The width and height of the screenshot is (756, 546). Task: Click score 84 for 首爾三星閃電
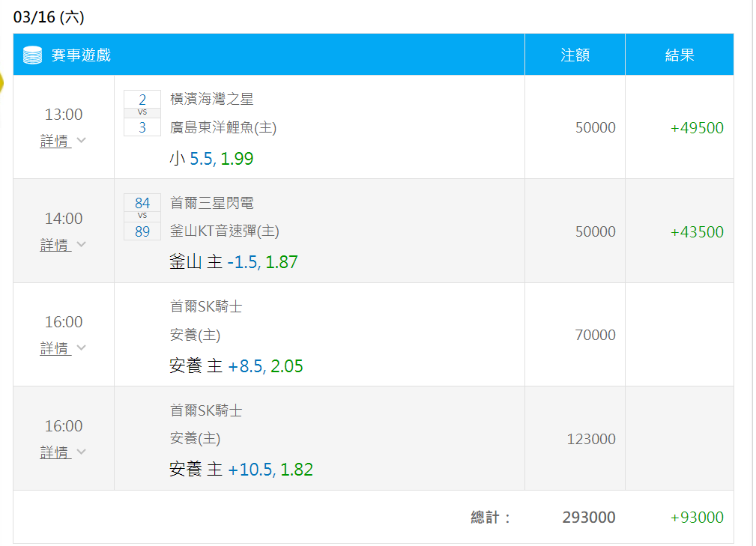[142, 203]
